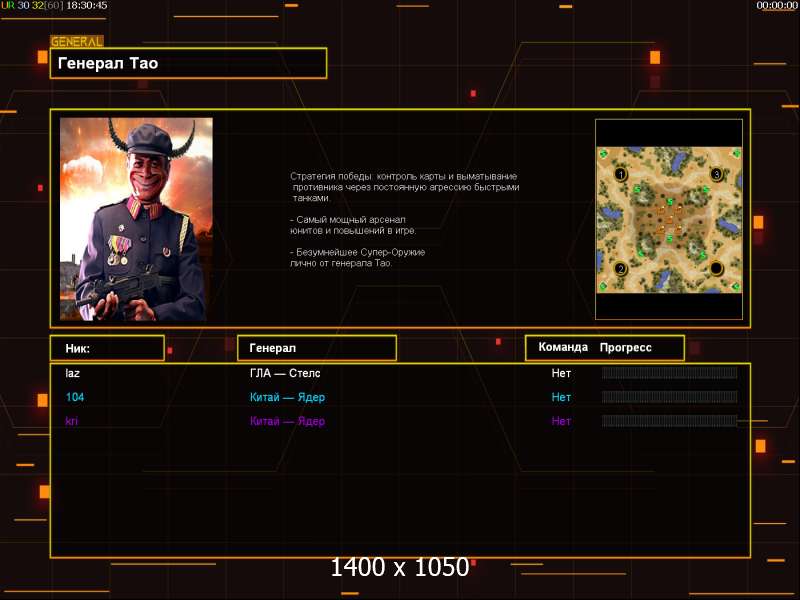The height and width of the screenshot is (600, 800).
Task: Click kri's Китай — Ядер general entry
Action: point(287,421)
